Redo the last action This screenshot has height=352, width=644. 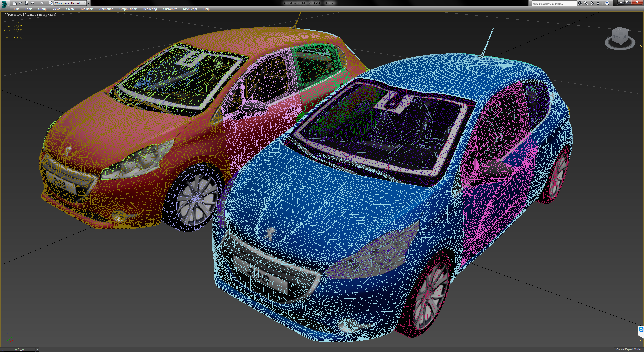click(41, 3)
